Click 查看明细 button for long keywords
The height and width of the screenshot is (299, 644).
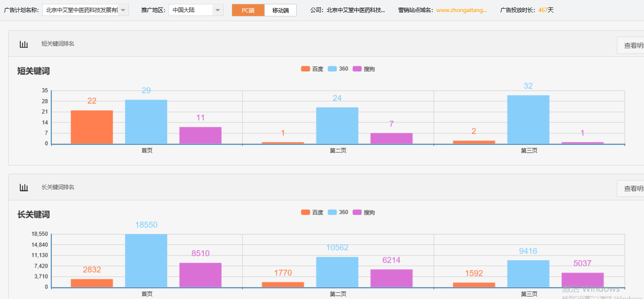tap(632, 188)
